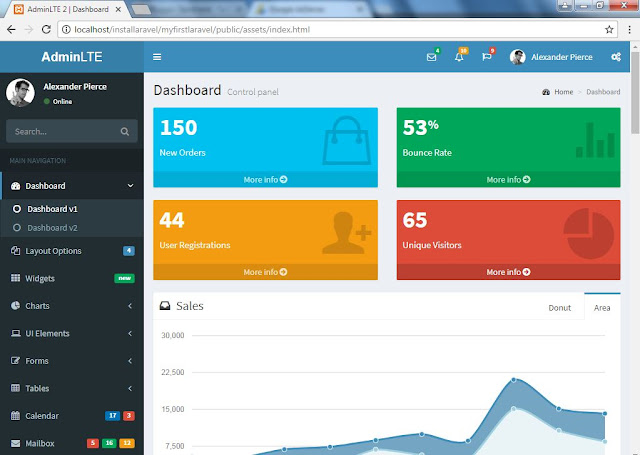Switch Sales chart to Area tab

click(x=602, y=308)
